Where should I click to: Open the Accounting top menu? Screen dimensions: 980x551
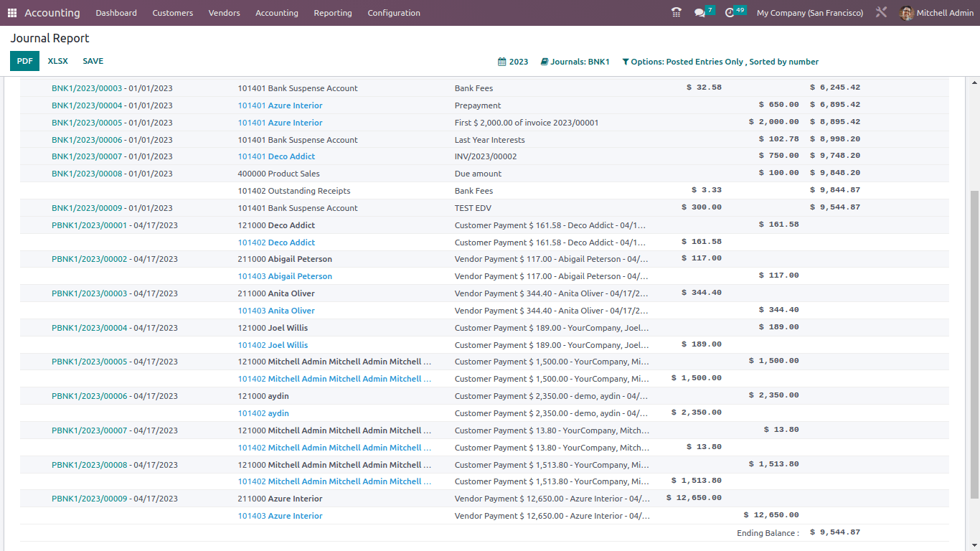point(277,13)
